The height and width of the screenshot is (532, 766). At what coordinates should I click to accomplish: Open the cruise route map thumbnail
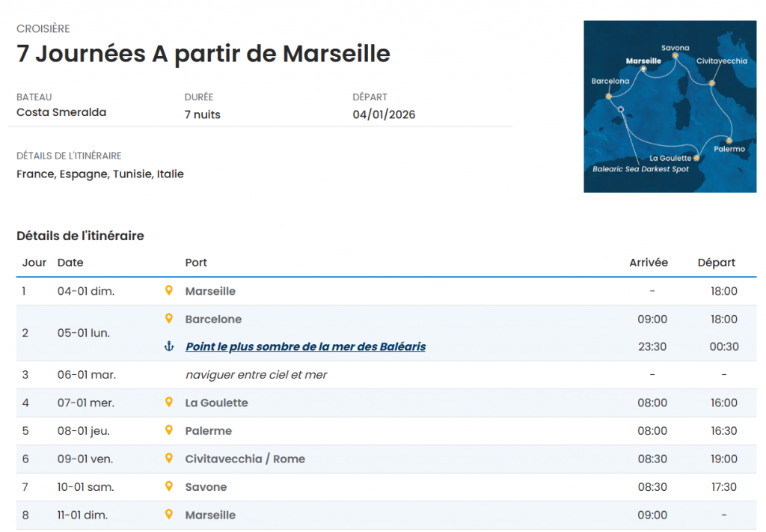click(670, 106)
